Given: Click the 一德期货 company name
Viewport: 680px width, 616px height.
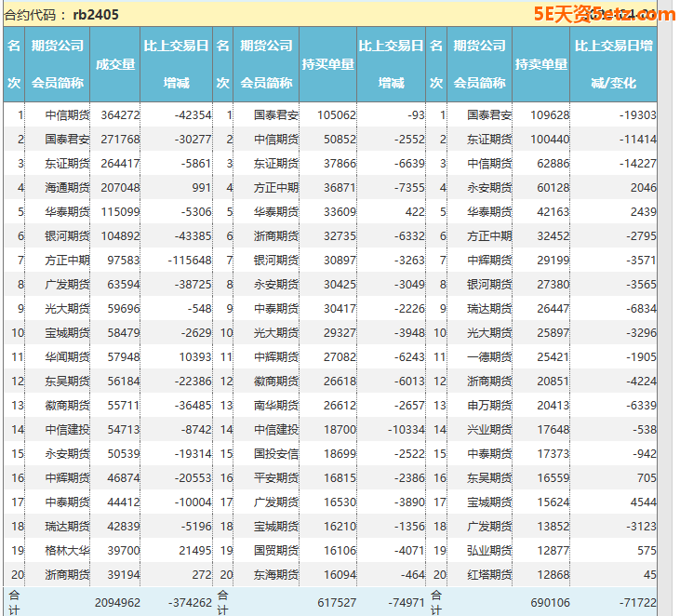Looking at the screenshot, I should [489, 357].
